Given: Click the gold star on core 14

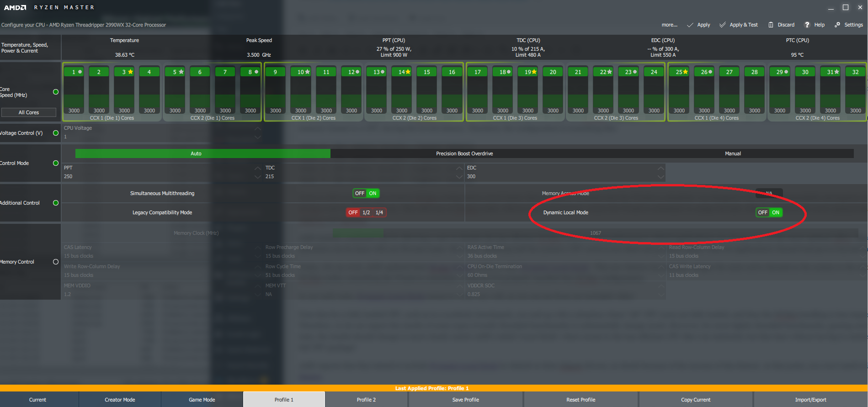Looking at the screenshot, I should pyautogui.click(x=408, y=72).
